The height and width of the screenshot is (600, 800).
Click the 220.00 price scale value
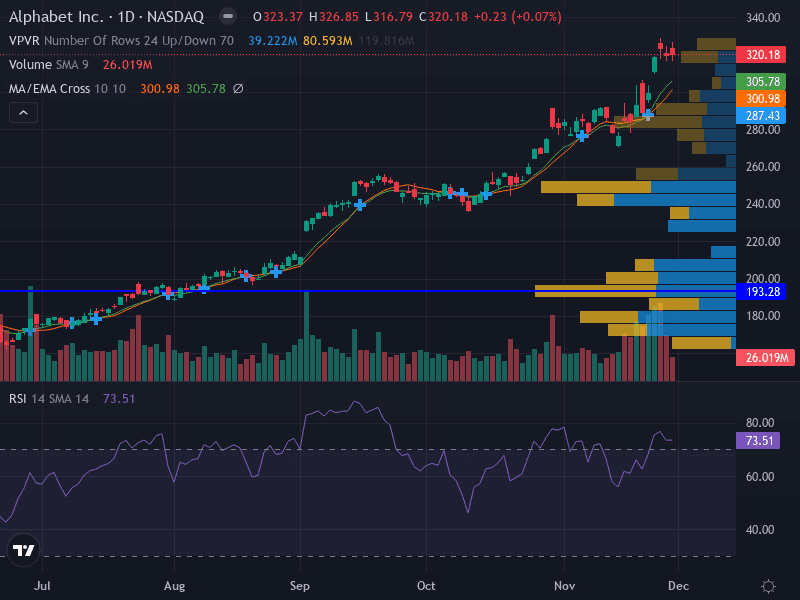763,241
